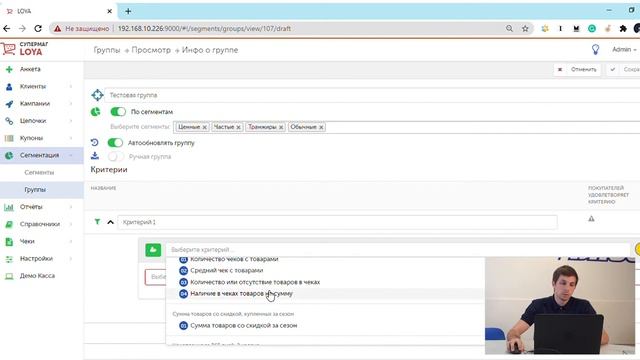Open the Кампании sidebar menu
640x360 pixels.
click(35, 103)
